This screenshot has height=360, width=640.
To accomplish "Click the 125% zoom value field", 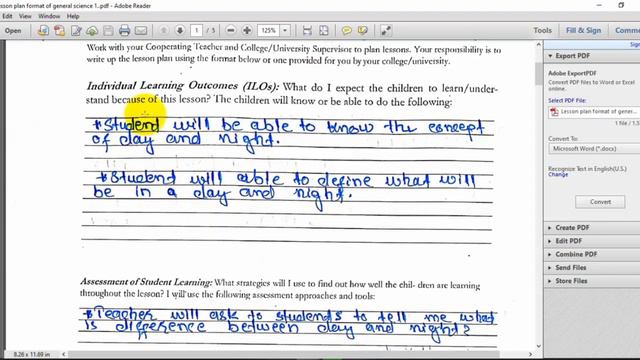I will point(269,31).
